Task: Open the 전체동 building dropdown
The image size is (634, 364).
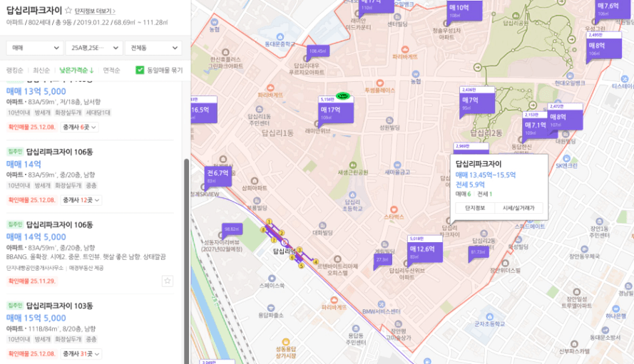Action: coord(153,48)
